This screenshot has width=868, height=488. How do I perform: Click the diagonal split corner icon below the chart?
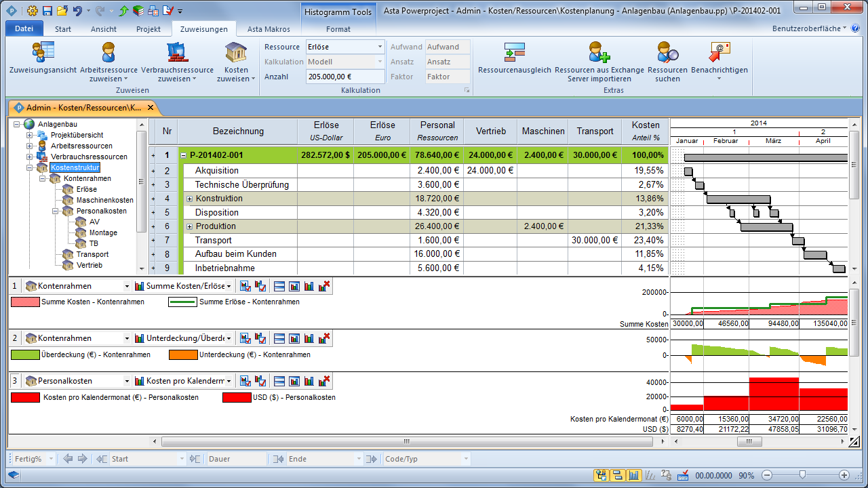pos(854,442)
